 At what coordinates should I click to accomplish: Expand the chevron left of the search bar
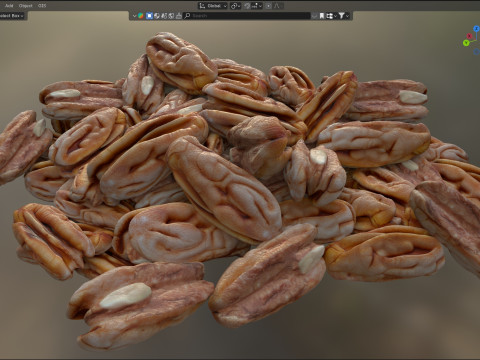pos(134,16)
